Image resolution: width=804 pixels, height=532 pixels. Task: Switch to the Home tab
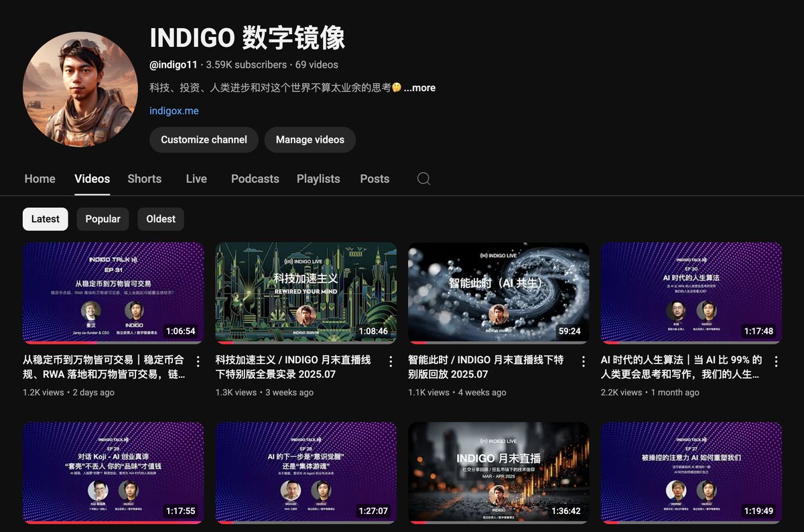(x=40, y=179)
